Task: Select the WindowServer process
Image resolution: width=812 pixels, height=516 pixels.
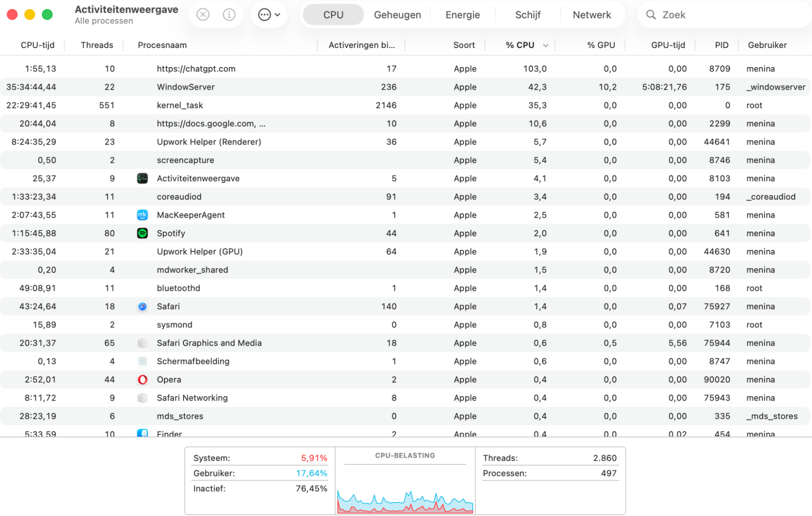Action: 405,87
